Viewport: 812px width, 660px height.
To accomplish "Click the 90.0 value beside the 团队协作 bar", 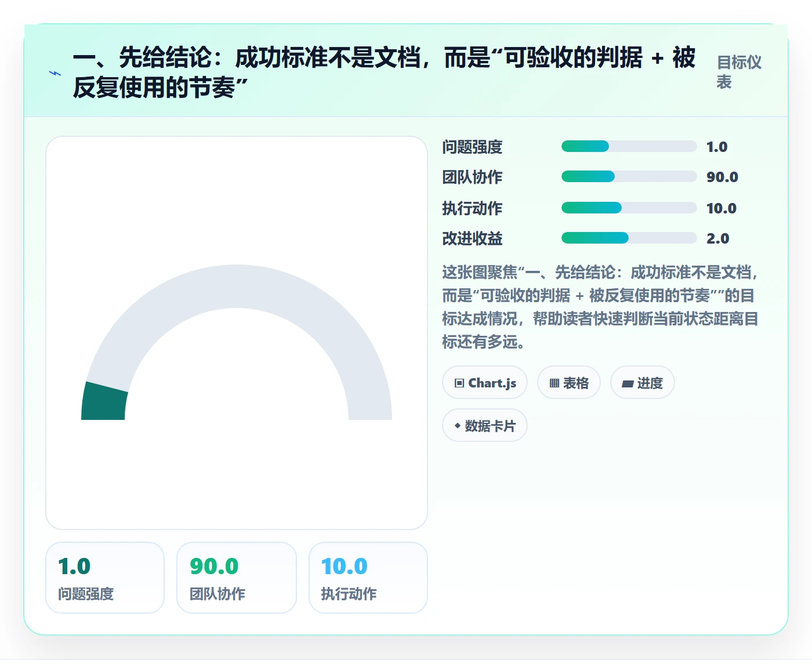I will pyautogui.click(x=722, y=177).
